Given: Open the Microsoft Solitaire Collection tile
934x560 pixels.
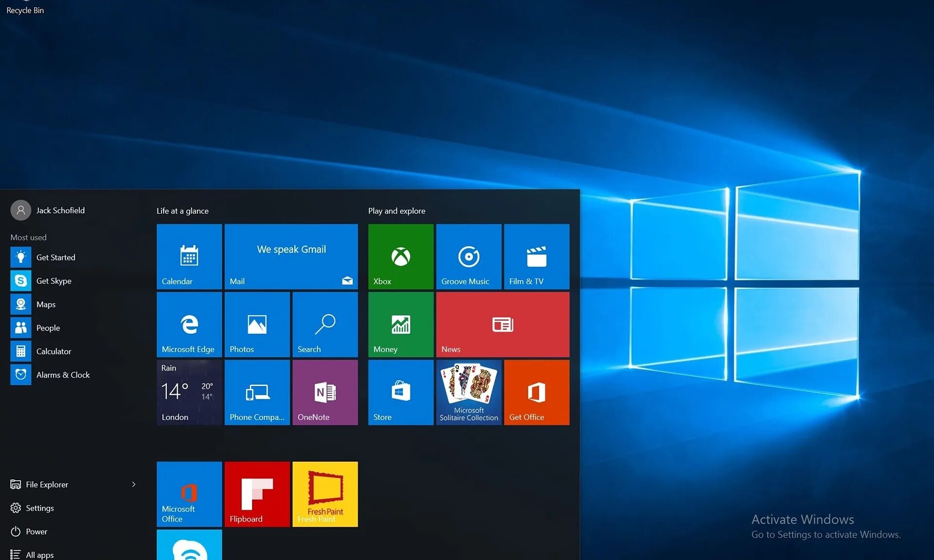Looking at the screenshot, I should (x=468, y=392).
